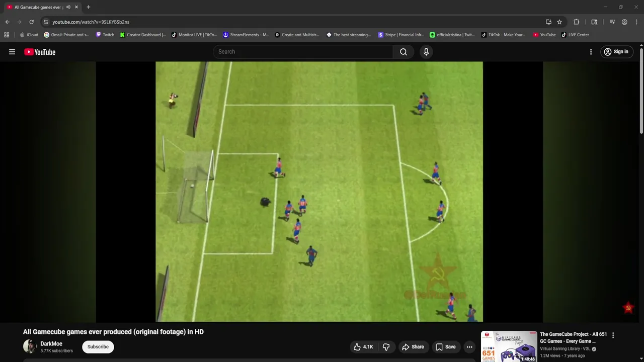Click the video player to pause
This screenshot has width=644, height=362.
[319, 192]
